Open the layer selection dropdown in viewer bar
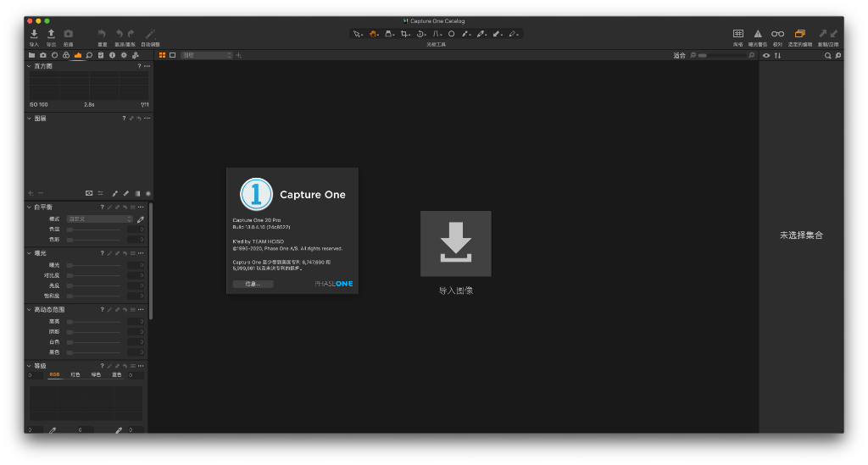Screen dimensions: 868x465 tap(207, 55)
